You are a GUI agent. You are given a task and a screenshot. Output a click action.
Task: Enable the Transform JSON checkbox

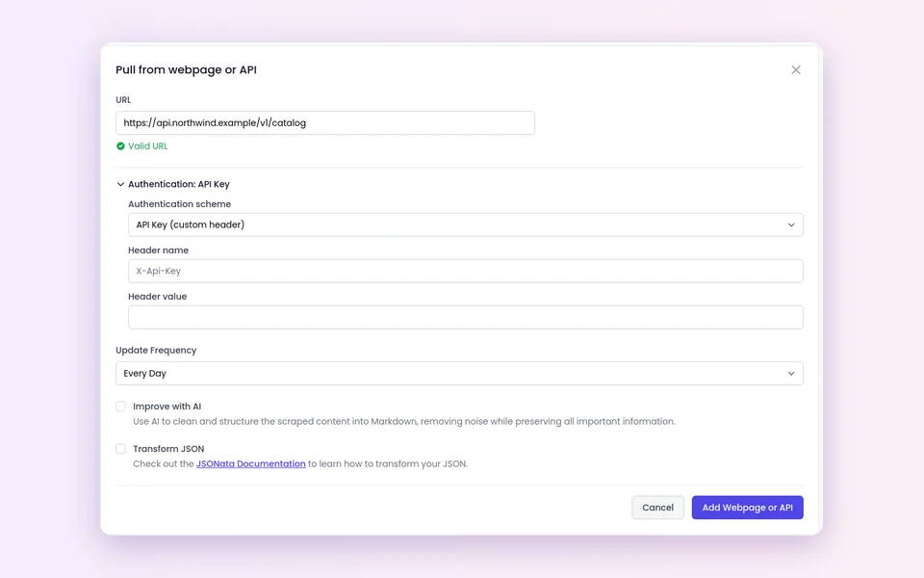[x=121, y=449]
